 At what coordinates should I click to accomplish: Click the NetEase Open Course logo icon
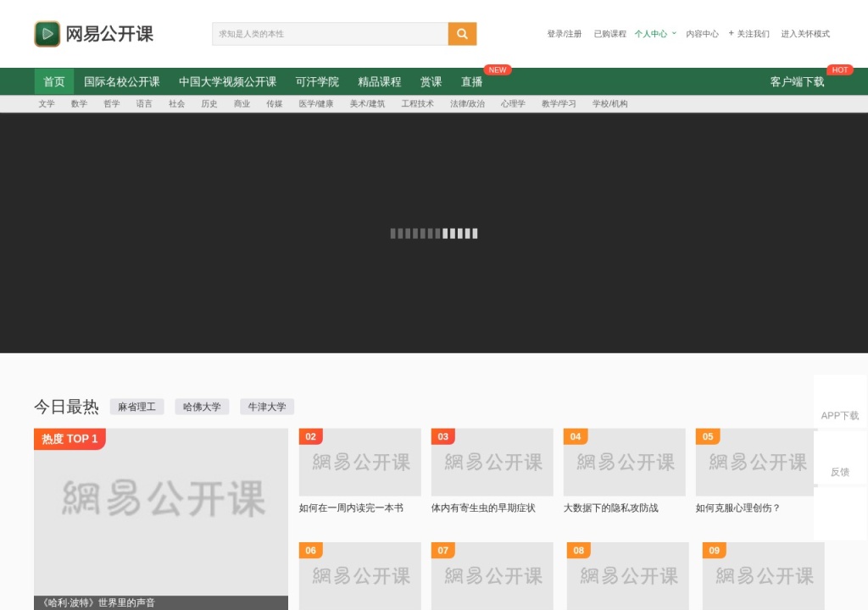47,34
